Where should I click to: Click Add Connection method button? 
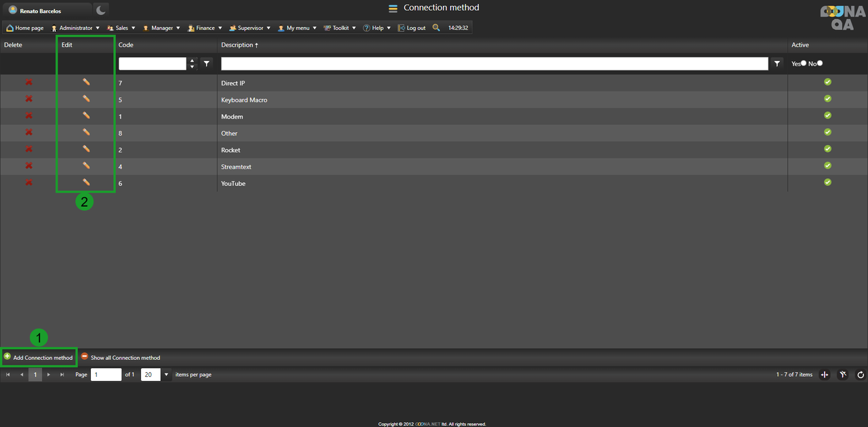tap(39, 357)
